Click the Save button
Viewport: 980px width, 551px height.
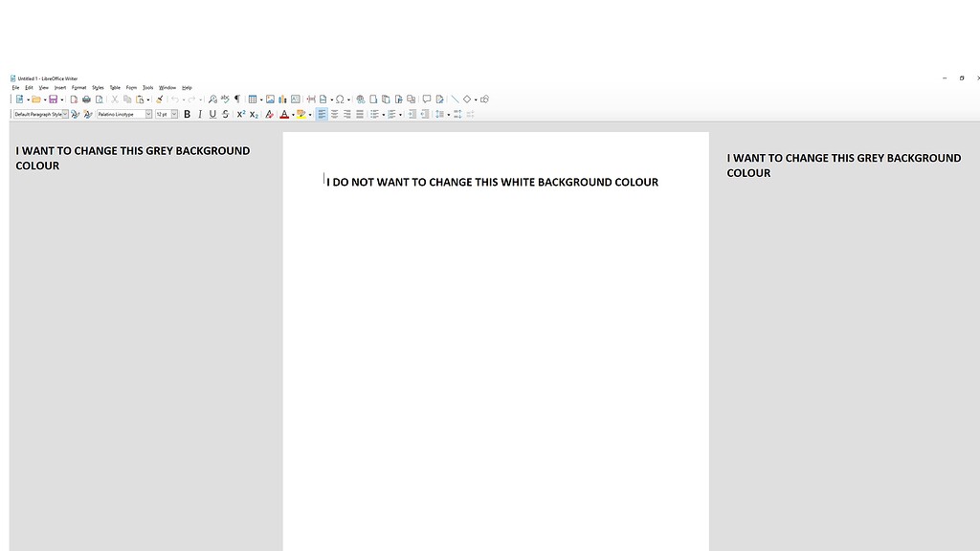[x=53, y=99]
